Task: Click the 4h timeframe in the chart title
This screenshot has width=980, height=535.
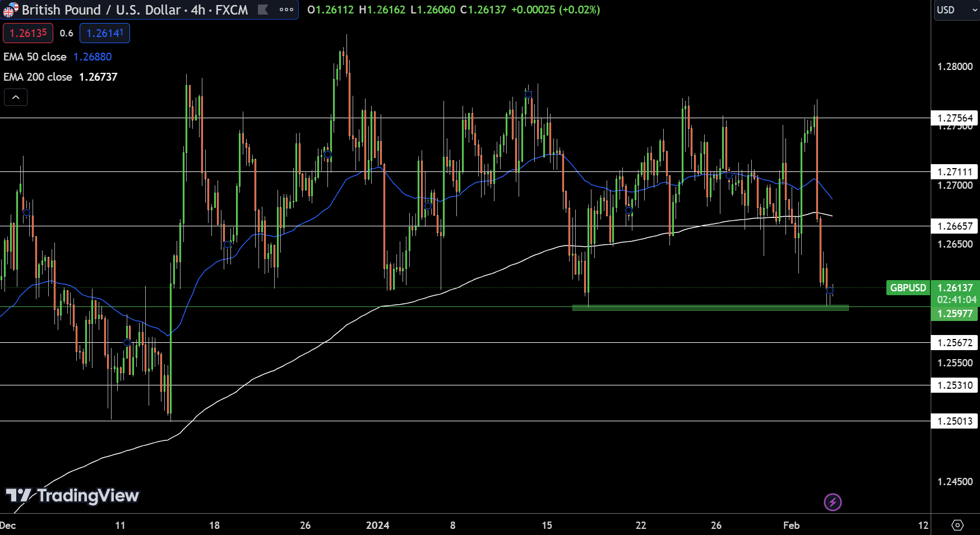Action: [x=198, y=10]
